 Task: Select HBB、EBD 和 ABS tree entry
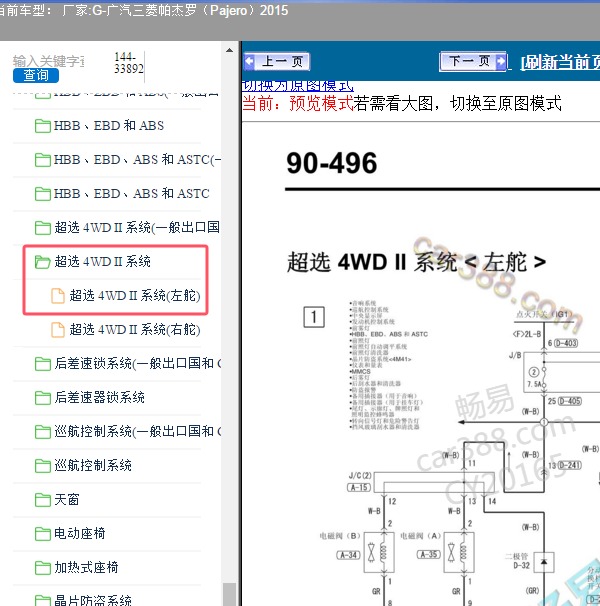[109, 126]
